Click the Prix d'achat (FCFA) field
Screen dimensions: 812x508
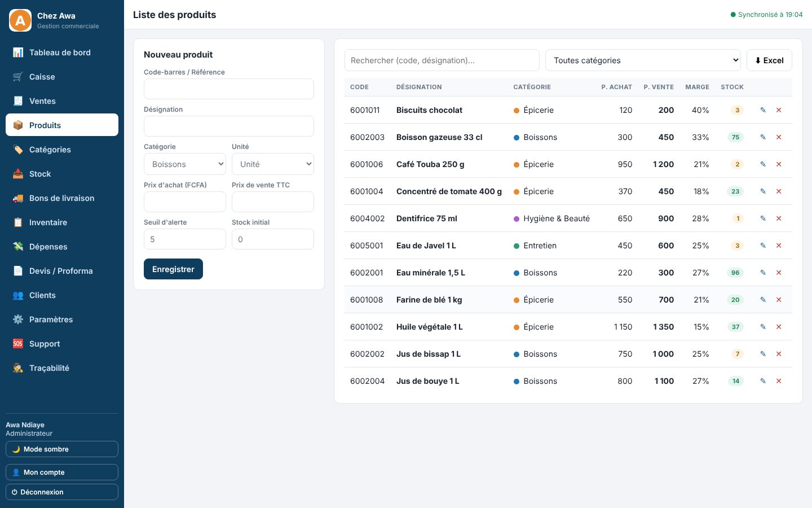click(x=185, y=202)
